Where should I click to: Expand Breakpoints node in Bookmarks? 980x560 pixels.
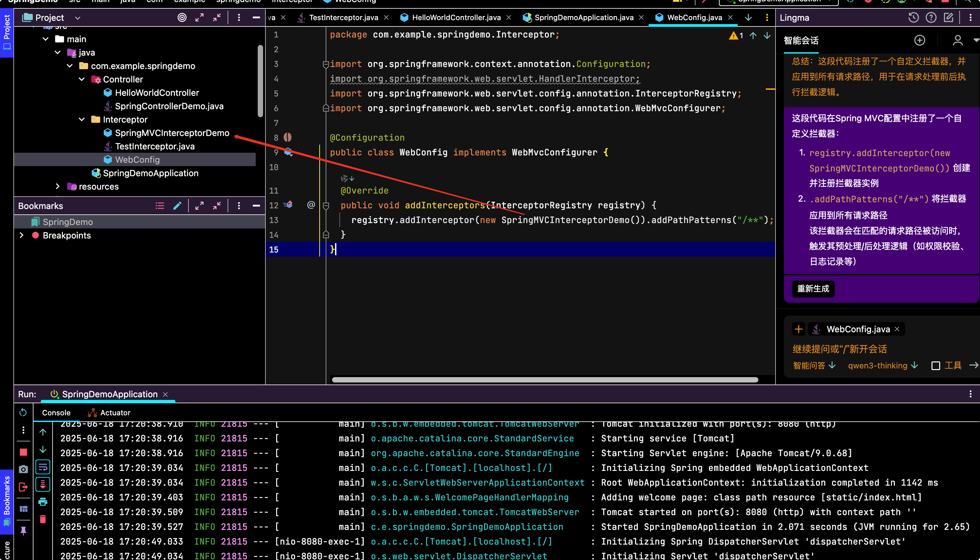click(21, 235)
